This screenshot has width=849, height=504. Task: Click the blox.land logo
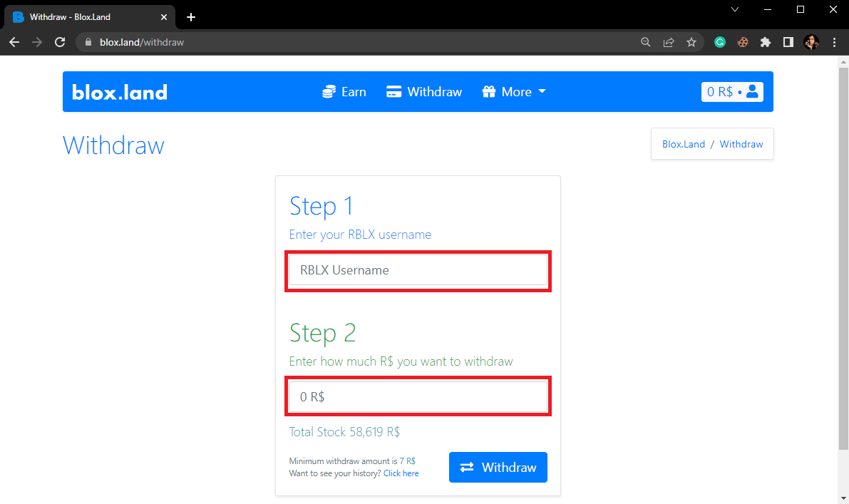click(x=120, y=92)
